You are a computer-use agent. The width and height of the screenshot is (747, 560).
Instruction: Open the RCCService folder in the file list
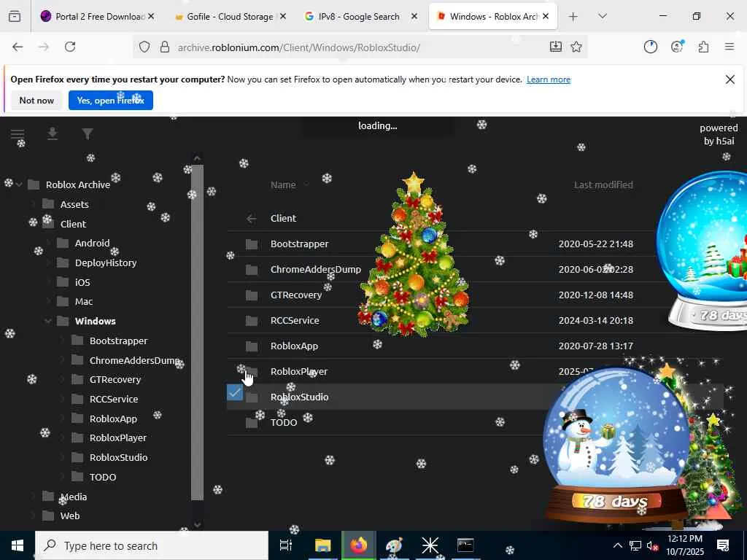coord(295,321)
